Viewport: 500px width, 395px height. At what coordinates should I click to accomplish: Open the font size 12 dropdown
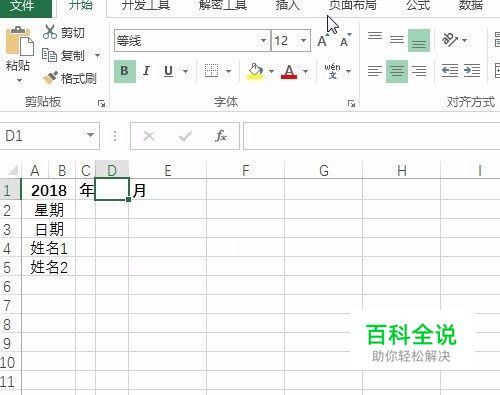(303, 41)
